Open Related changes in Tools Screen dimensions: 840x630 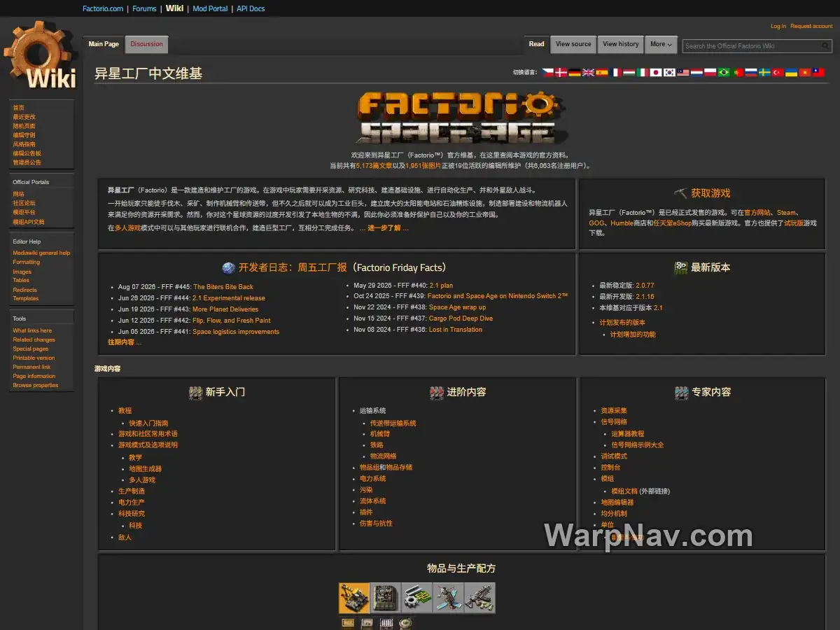[x=34, y=339]
